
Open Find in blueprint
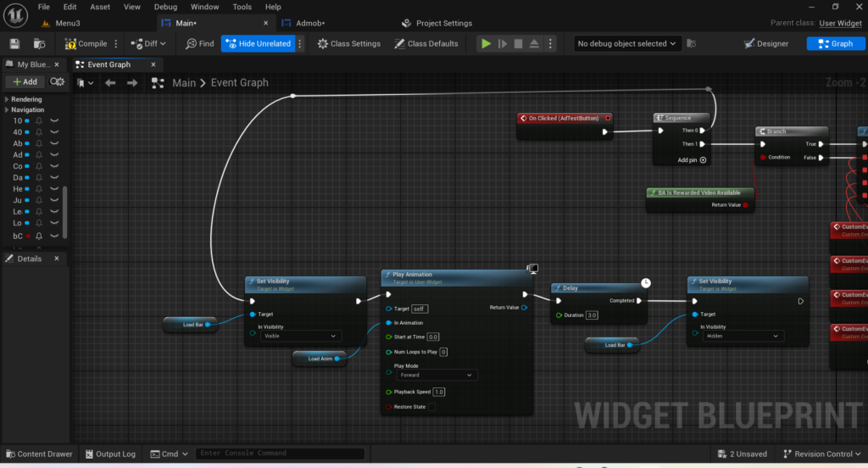pyautogui.click(x=200, y=44)
